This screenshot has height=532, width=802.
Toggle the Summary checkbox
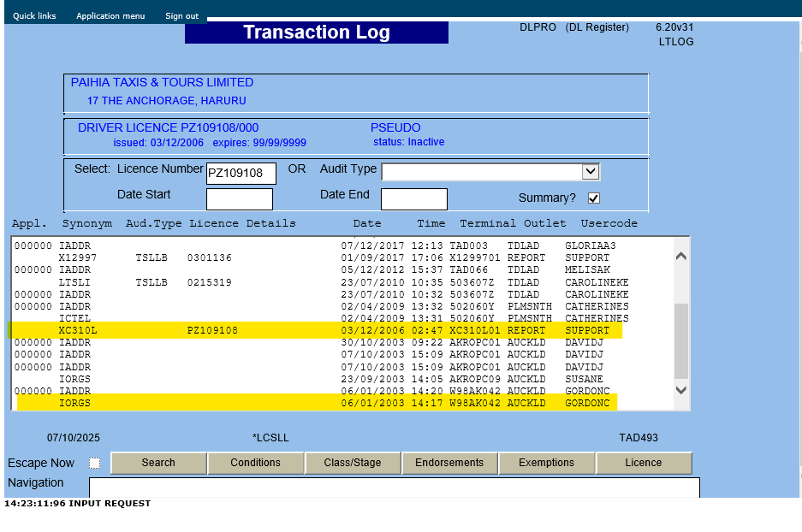click(594, 198)
